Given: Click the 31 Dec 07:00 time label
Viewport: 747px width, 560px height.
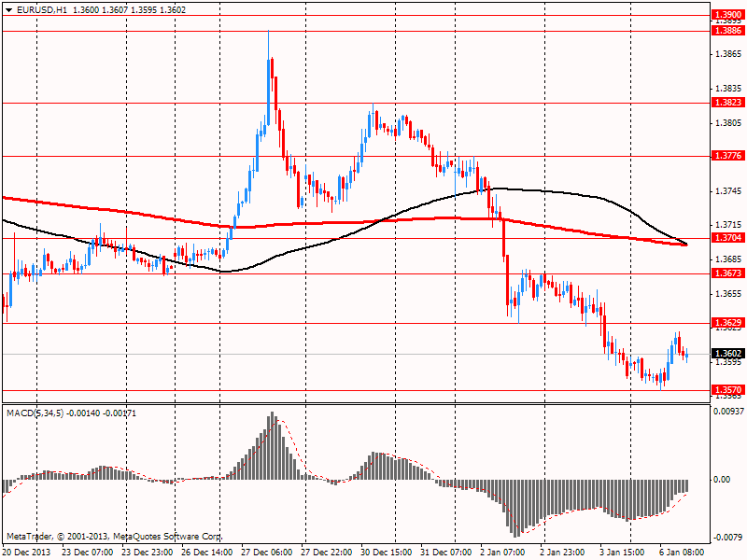Looking at the screenshot, I should pyautogui.click(x=446, y=553).
